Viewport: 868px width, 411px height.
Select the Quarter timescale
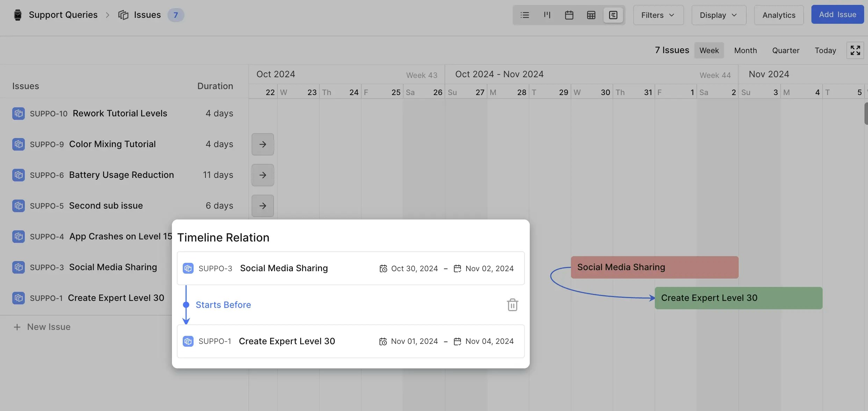[x=785, y=50]
